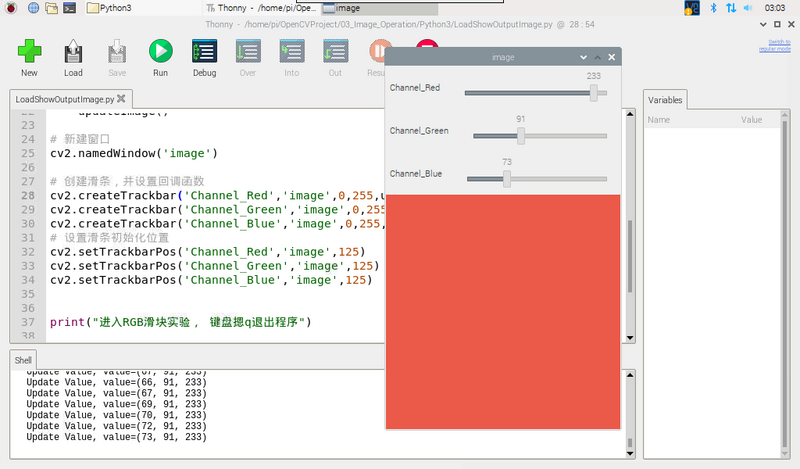The image size is (800, 469).
Task: Click the clock showing 03:03
Action: [x=774, y=8]
